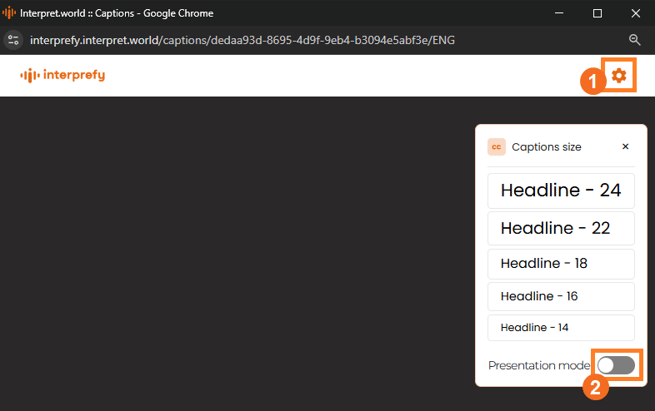The image size is (655, 411).
Task: Close the Chrome captions window
Action: 635,14
